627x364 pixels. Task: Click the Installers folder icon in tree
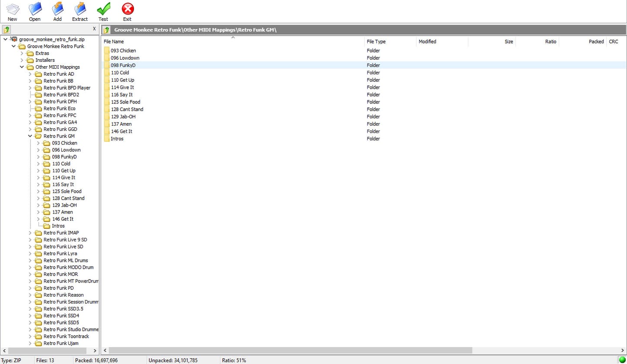[30, 60]
